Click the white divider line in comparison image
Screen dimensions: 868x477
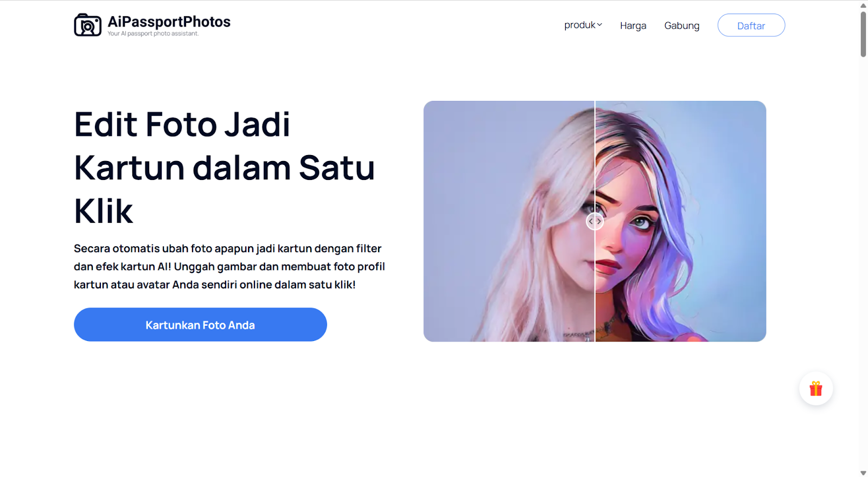[x=595, y=282]
